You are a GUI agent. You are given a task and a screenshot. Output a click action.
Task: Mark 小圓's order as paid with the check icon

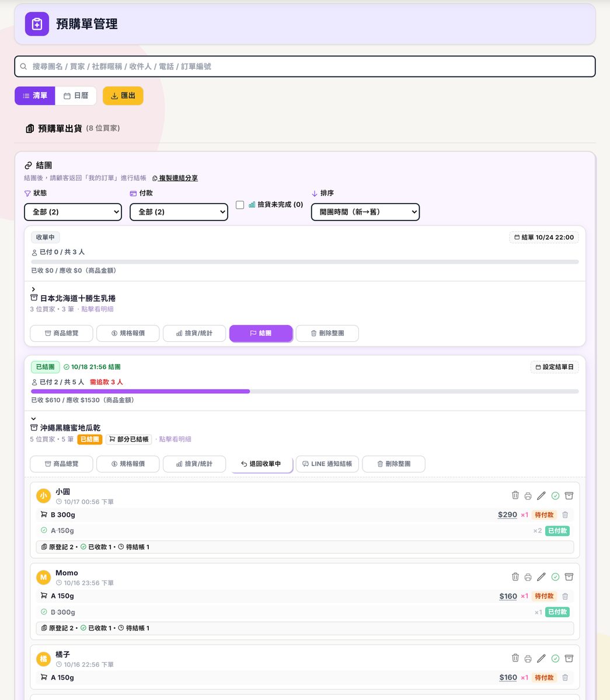(x=555, y=496)
